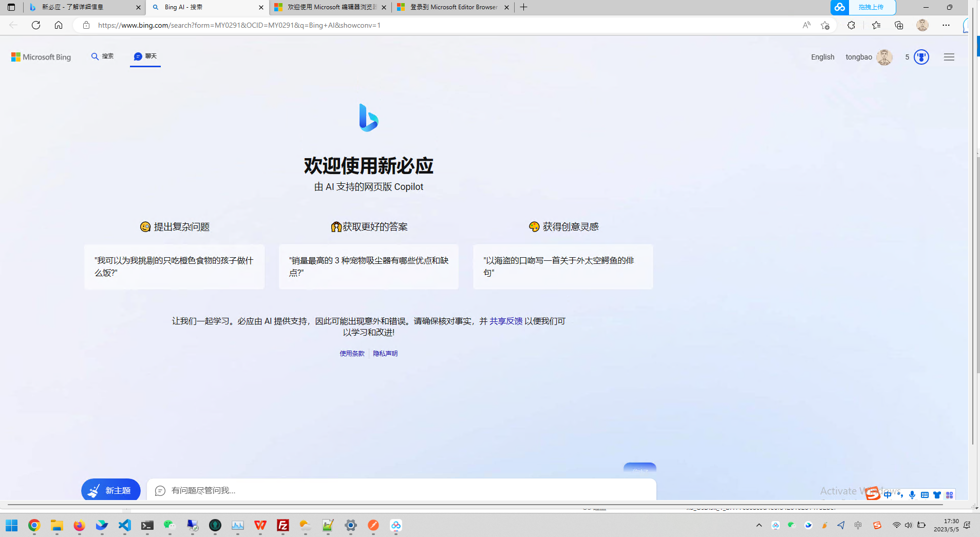Open WeChat from the taskbar

click(169, 526)
